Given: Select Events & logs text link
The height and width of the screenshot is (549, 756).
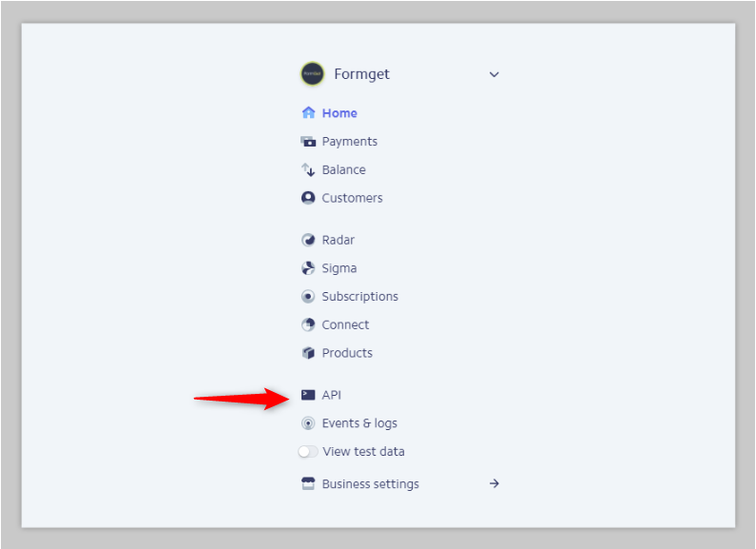Looking at the screenshot, I should (359, 423).
